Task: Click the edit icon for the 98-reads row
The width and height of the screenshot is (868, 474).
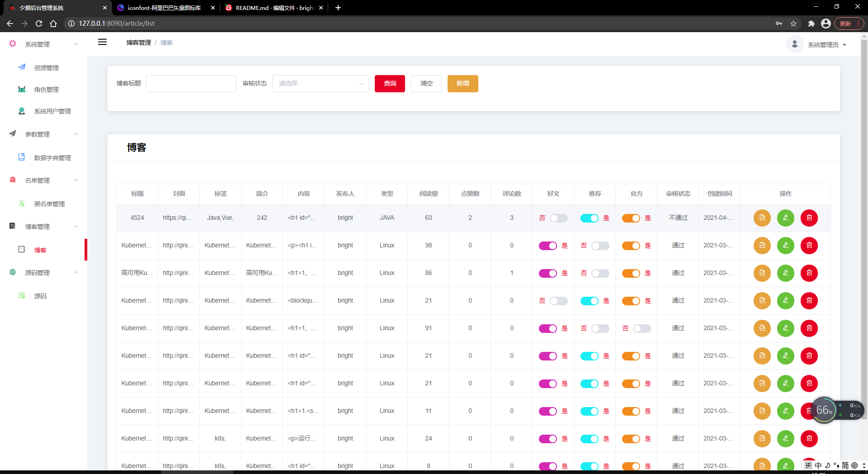Action: point(786,246)
